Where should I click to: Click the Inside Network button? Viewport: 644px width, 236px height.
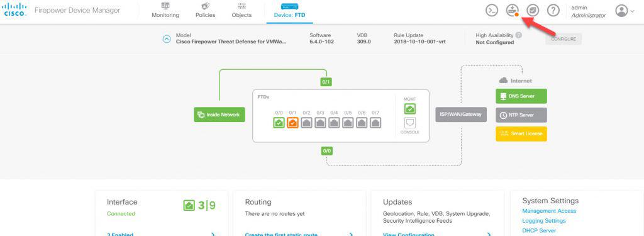219,115
